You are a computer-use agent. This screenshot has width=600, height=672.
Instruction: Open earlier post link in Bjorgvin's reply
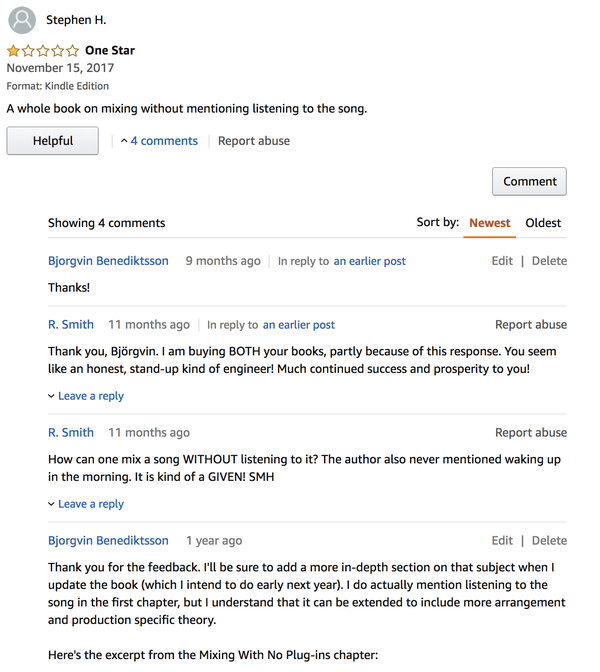coord(369,261)
